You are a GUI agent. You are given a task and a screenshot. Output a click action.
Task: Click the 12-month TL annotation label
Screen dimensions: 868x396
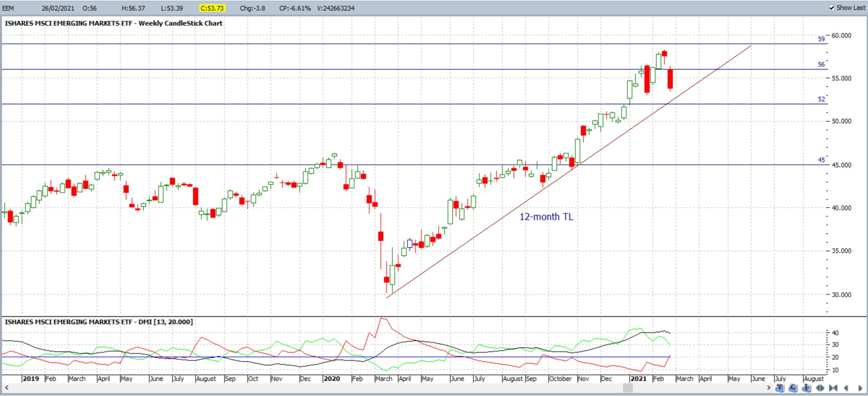tap(546, 217)
